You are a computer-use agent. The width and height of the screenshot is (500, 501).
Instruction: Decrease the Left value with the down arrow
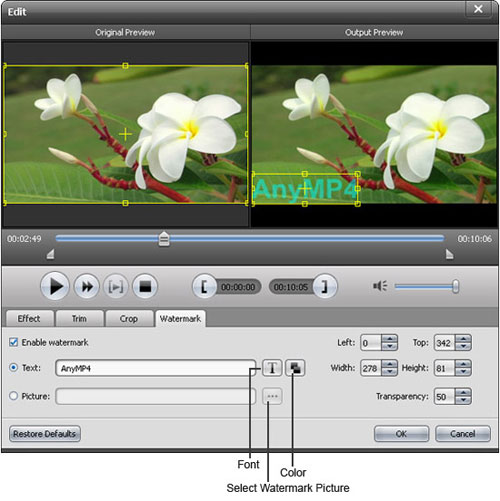389,346
